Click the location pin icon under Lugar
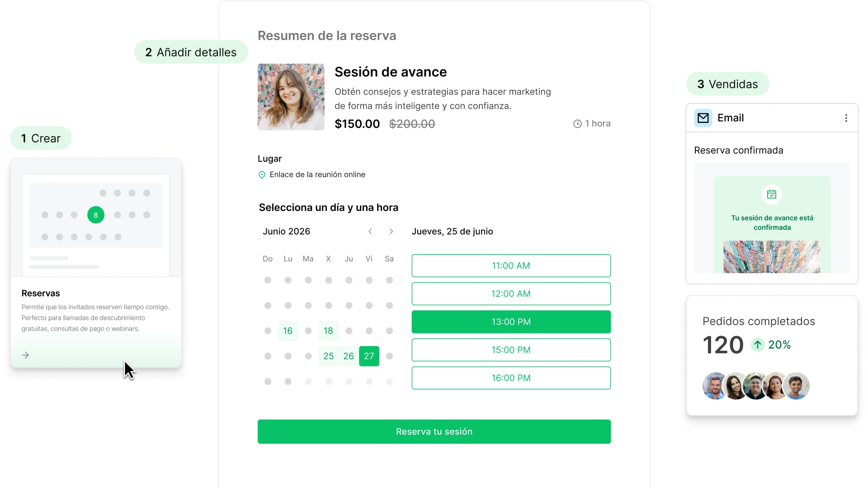Screen dimensions: 868x488 262,175
